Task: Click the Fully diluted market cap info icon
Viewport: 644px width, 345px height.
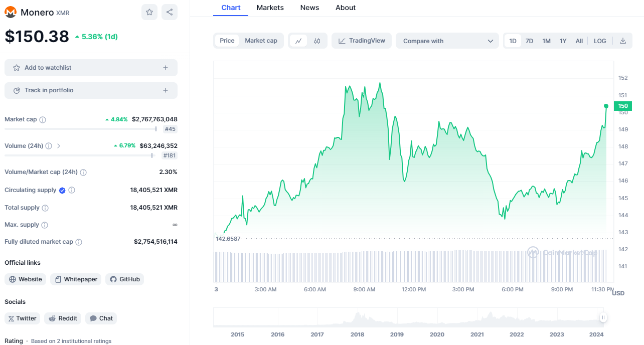Action: pyautogui.click(x=79, y=242)
